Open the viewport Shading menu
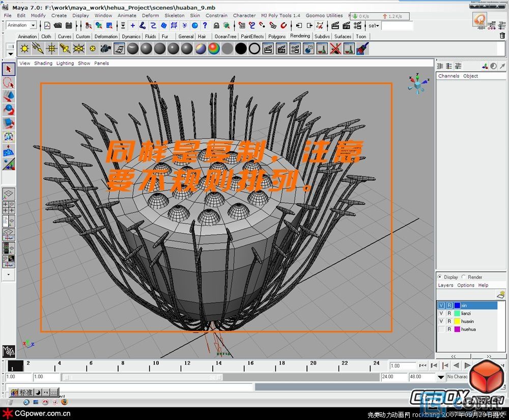The height and width of the screenshot is (420, 509). [43, 63]
